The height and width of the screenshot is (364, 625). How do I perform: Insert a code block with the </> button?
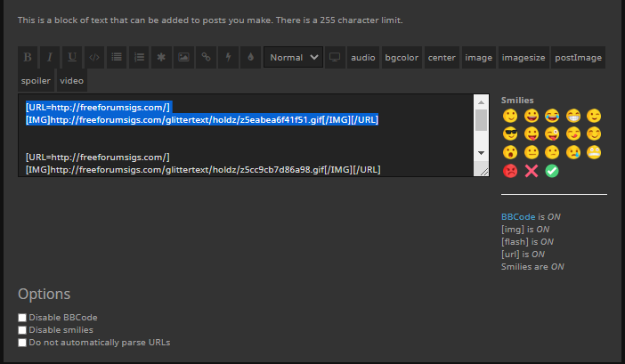point(94,57)
